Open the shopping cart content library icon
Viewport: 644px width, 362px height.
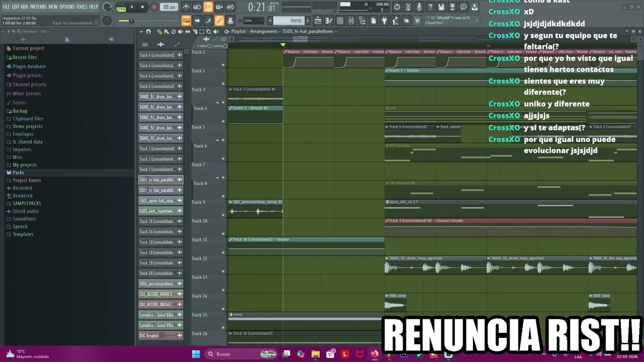tap(417, 21)
